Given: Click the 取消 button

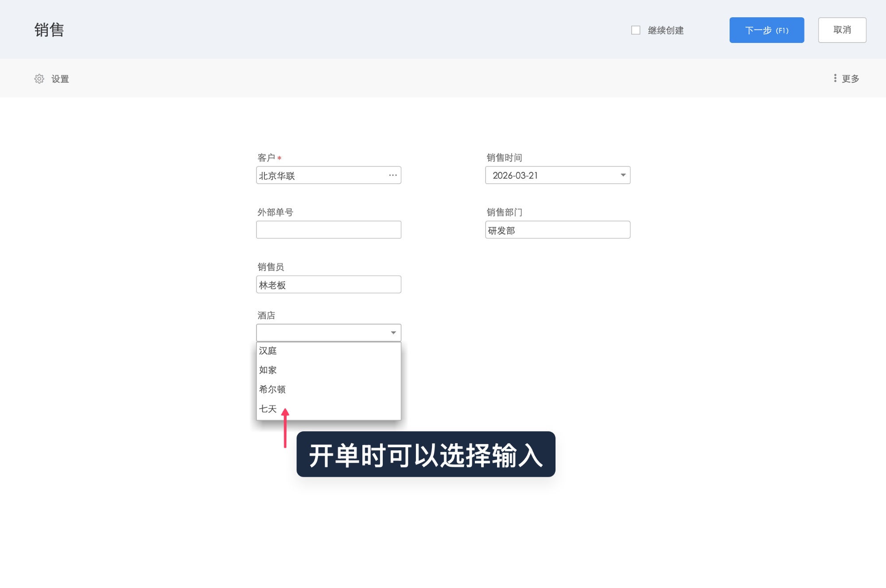Looking at the screenshot, I should (x=842, y=30).
